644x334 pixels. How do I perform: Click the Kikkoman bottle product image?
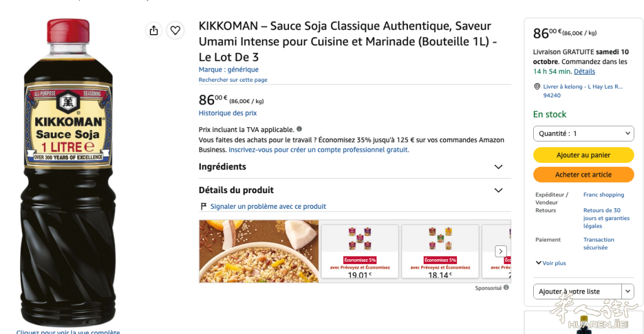[x=68, y=172]
